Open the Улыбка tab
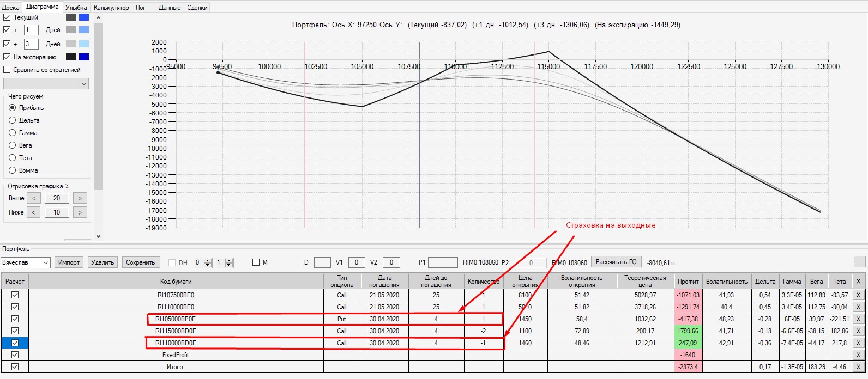The image size is (868, 379). (x=76, y=8)
